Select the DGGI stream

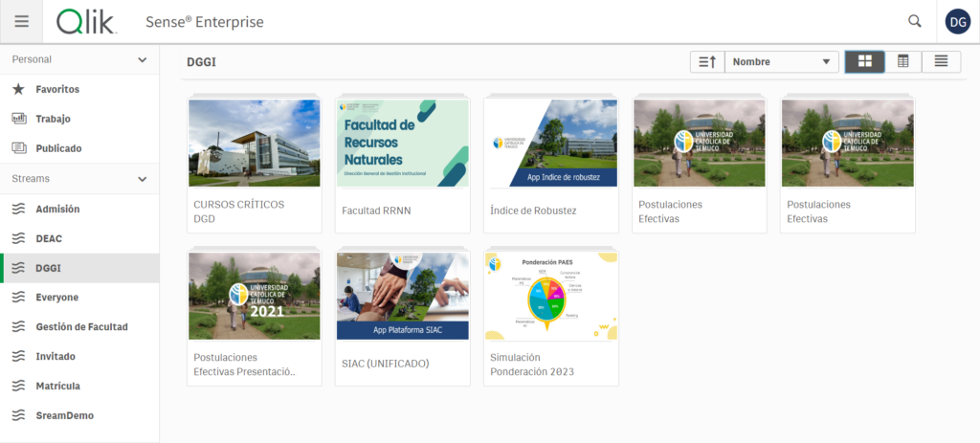[x=79, y=268]
